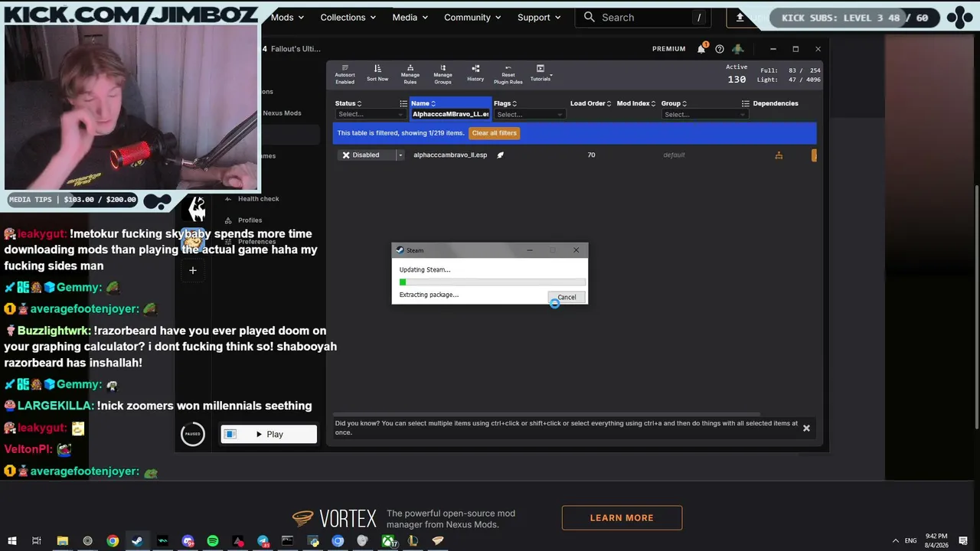Click the Vortex help question icon
Screen dimensions: 980x551
coord(719,48)
